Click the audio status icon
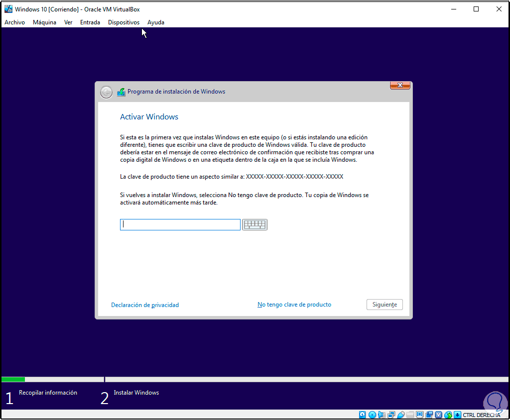 [382, 415]
